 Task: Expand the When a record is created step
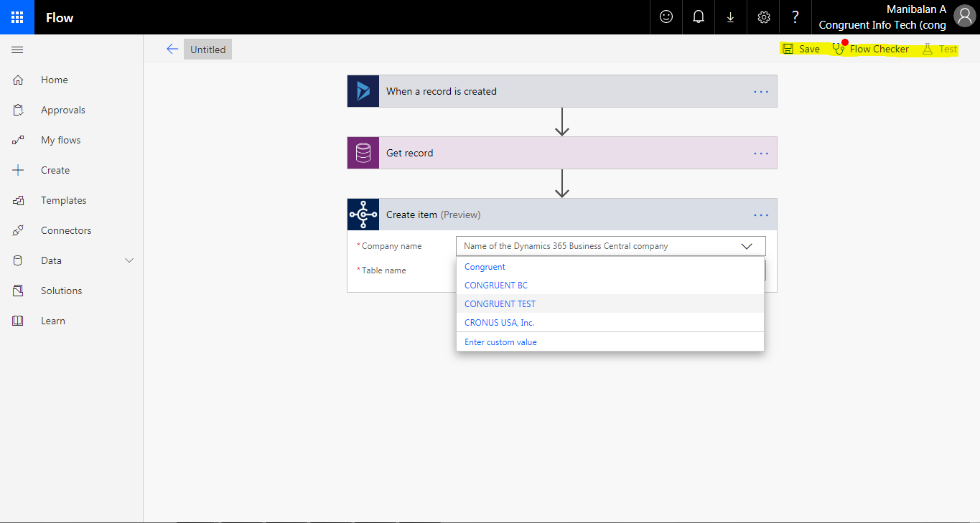(x=562, y=91)
